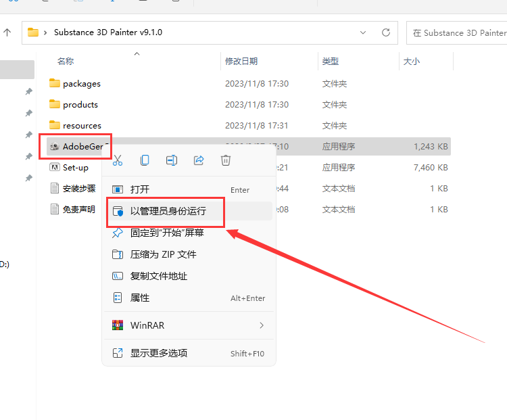Select the packages folder name
The height and width of the screenshot is (420, 507).
tap(82, 84)
